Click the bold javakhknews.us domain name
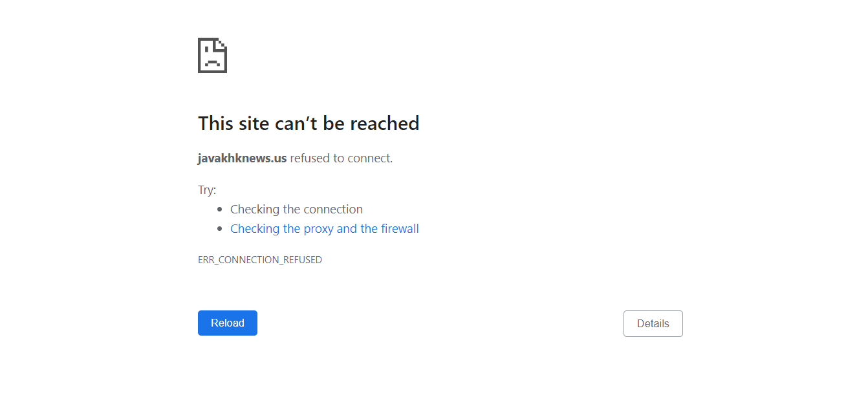The image size is (868, 399). pyautogui.click(x=242, y=158)
